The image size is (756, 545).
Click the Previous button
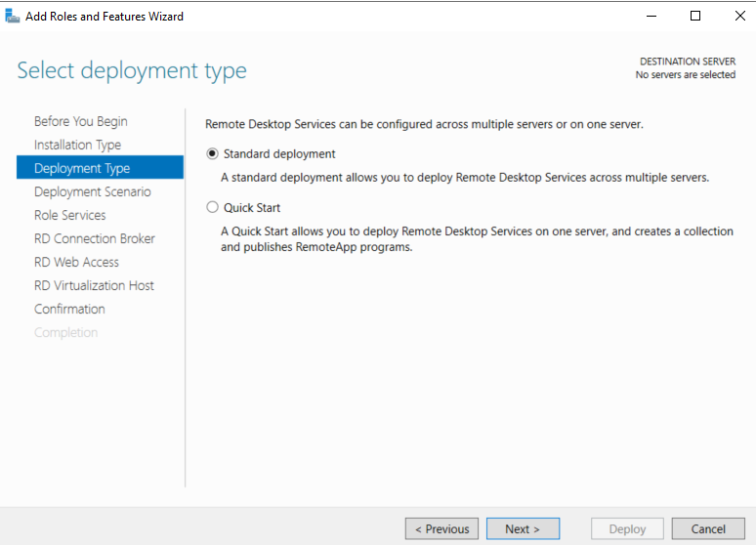pyautogui.click(x=441, y=528)
